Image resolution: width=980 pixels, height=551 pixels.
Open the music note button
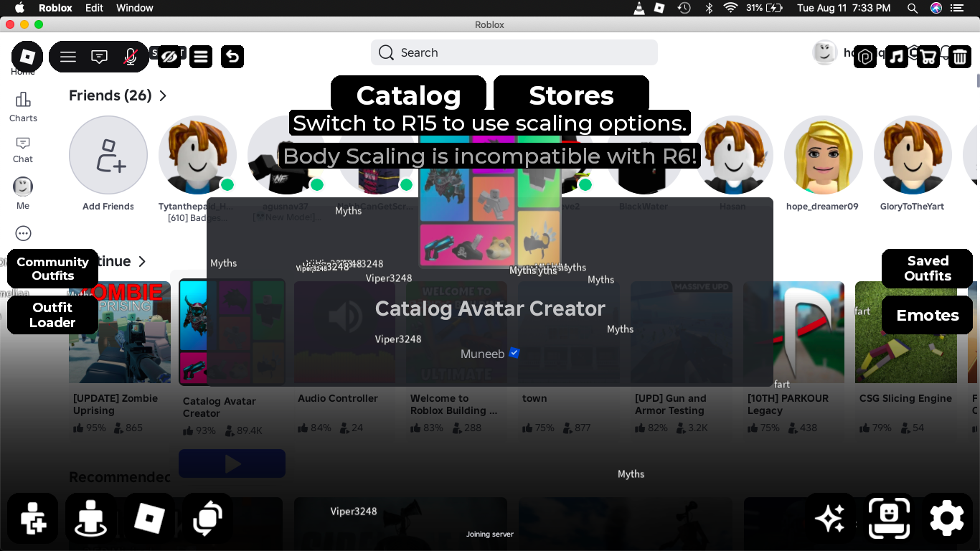click(x=897, y=57)
